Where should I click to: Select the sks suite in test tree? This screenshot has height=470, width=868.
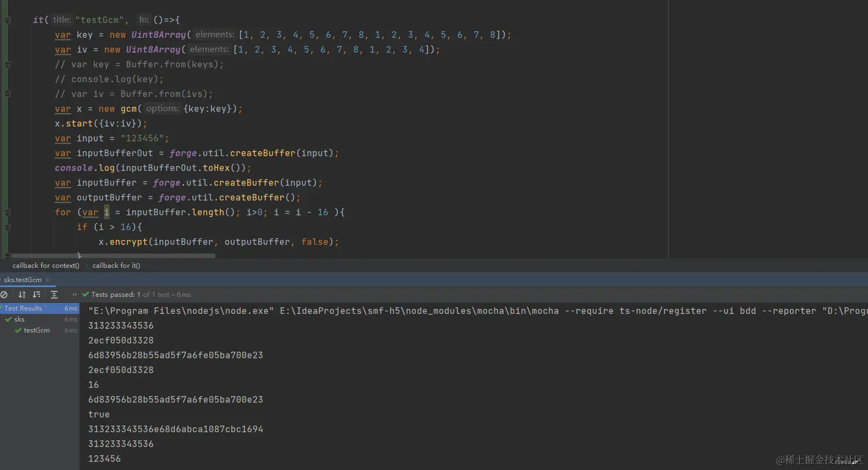[x=39, y=319]
